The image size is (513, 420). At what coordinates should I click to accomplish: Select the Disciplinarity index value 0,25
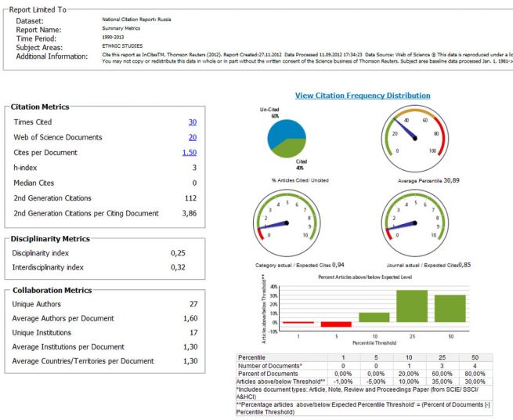click(x=178, y=253)
